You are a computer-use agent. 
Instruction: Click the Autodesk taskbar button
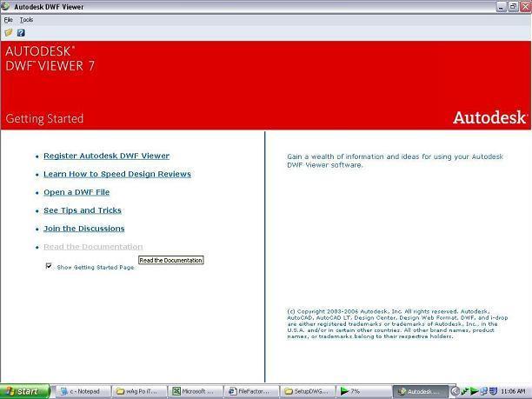[x=420, y=391]
